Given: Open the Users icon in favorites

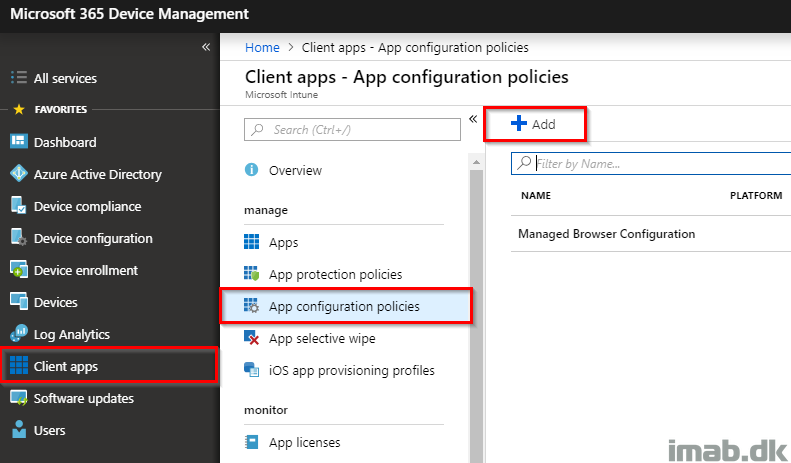Looking at the screenshot, I should (x=19, y=430).
